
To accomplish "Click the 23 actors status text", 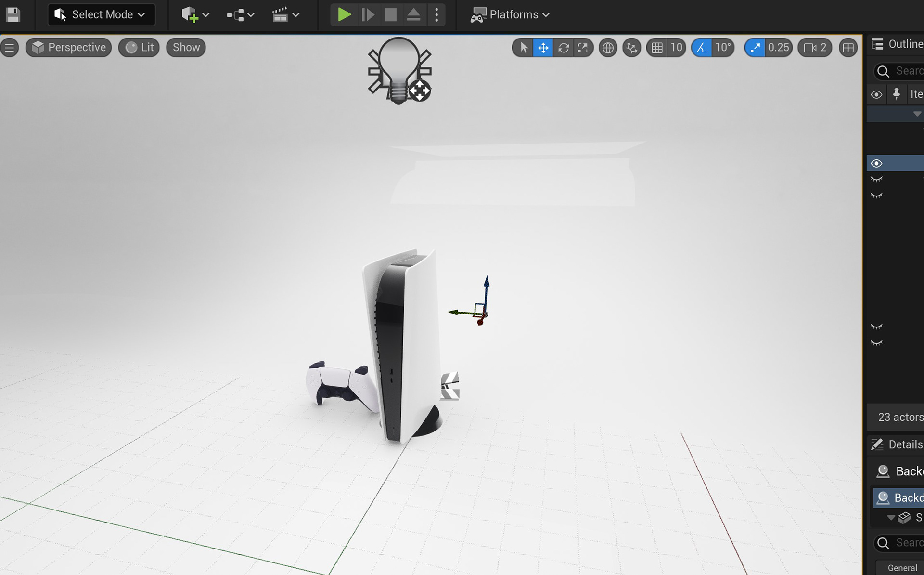I will tap(900, 417).
